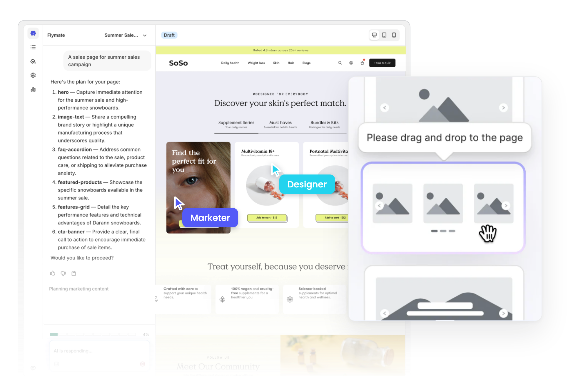Open the settings gear in sidebar
This screenshot has height=376, width=588.
pos(33,75)
